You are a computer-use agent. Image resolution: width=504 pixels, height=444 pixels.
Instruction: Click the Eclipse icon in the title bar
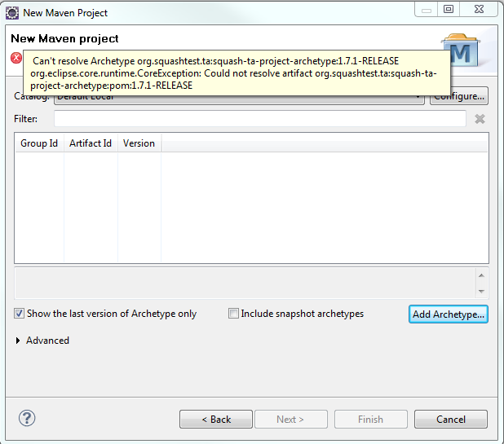[x=12, y=12]
